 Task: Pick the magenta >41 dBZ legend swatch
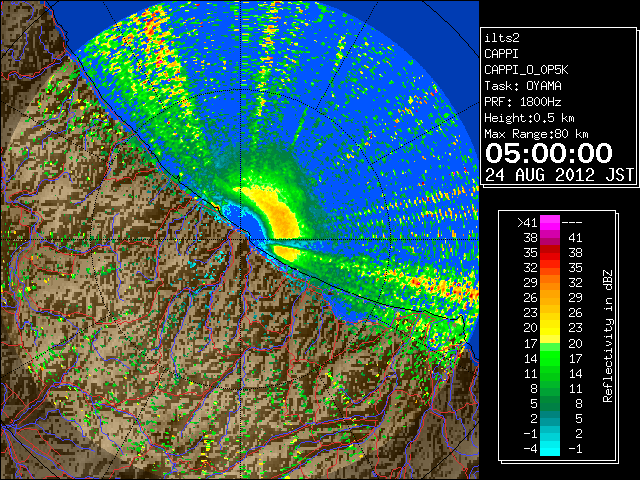[x=550, y=223]
